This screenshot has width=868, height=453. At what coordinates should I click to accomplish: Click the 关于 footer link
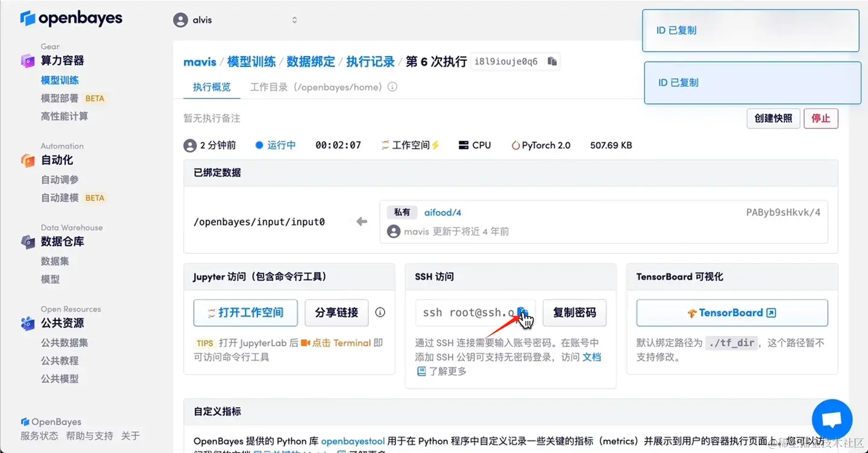pos(130,436)
